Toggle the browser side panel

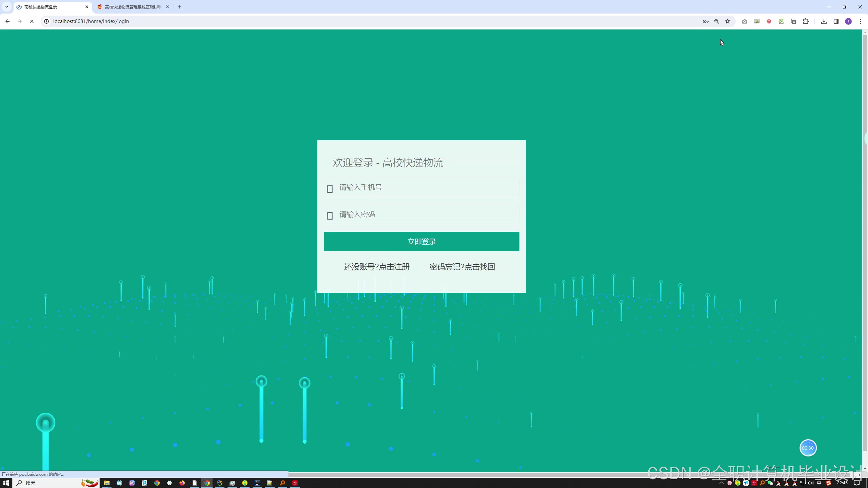[836, 21]
